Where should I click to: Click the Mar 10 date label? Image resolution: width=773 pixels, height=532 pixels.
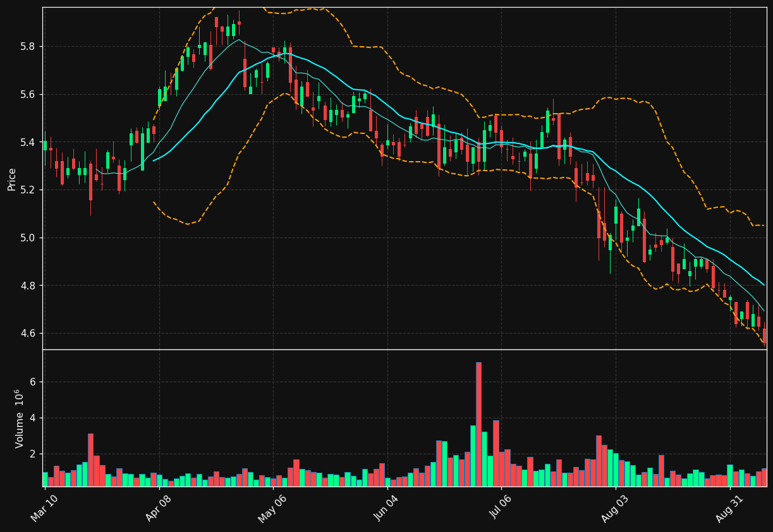coord(45,508)
